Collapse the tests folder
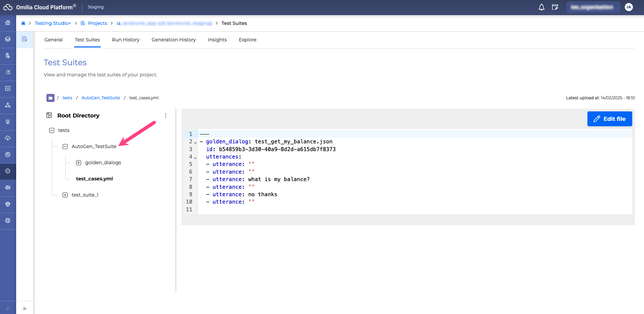Image resolution: width=644 pixels, height=314 pixels. tap(52, 130)
